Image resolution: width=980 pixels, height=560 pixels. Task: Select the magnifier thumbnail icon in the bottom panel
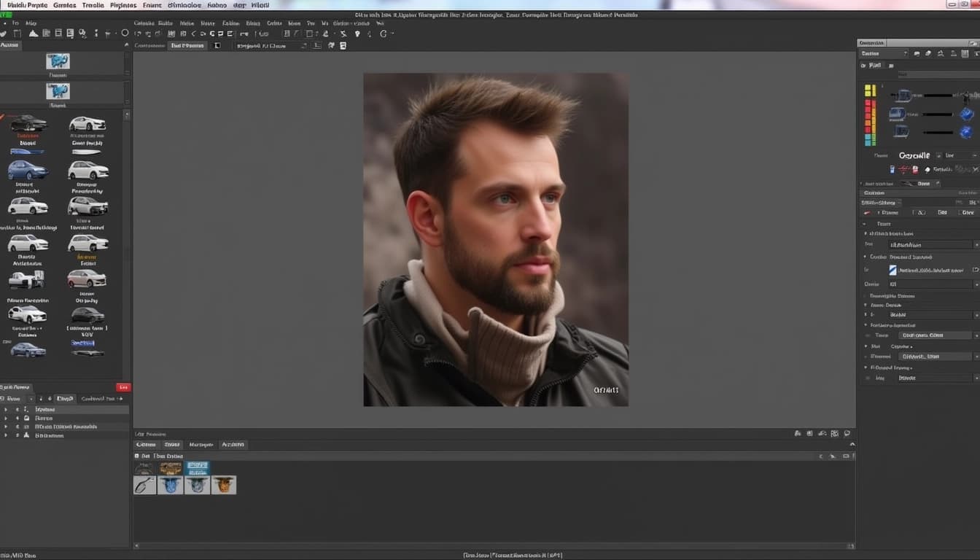pos(144,485)
